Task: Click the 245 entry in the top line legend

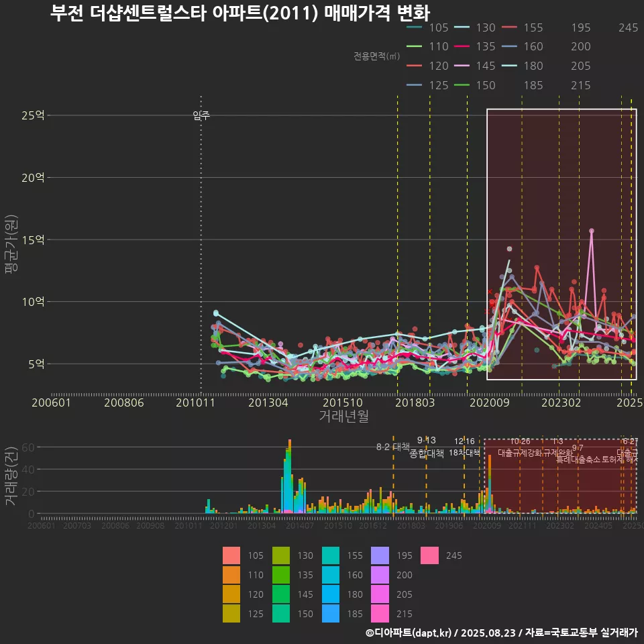Action: click(629, 28)
